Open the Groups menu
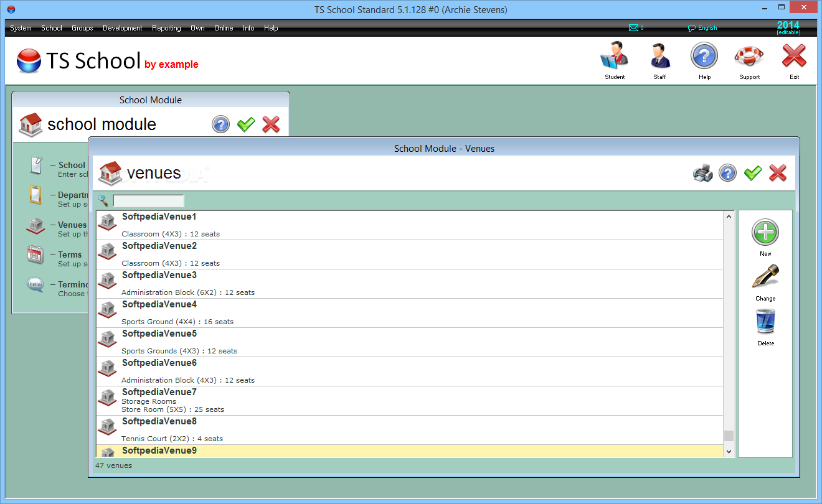822x504 pixels. (82, 28)
